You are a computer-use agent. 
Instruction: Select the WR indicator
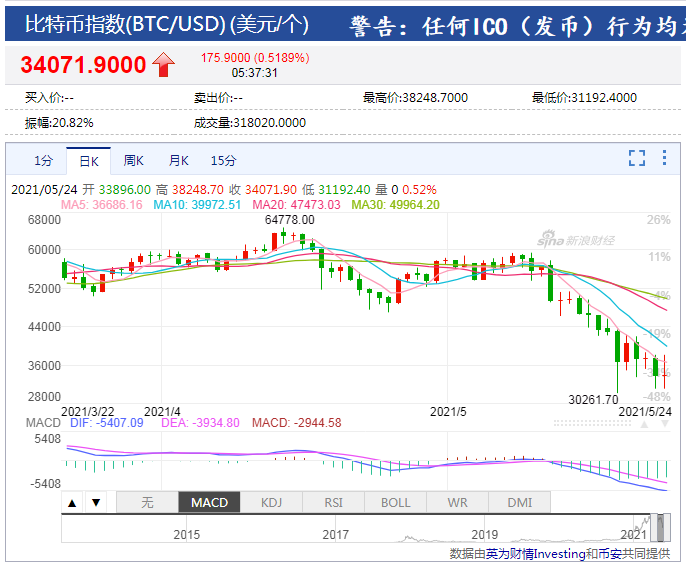[458, 502]
